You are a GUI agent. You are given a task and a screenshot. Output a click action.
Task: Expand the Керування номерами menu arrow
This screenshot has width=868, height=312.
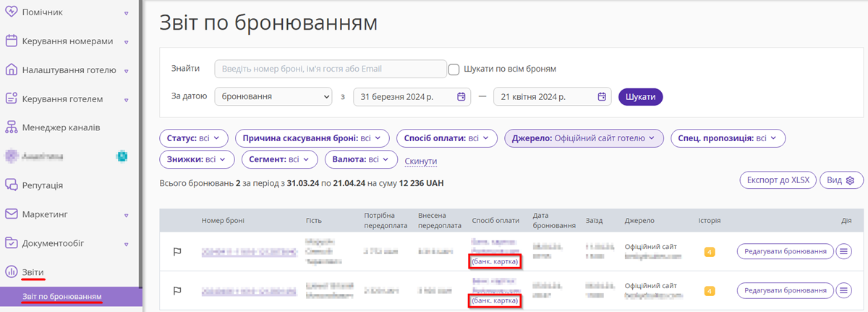coord(127,42)
